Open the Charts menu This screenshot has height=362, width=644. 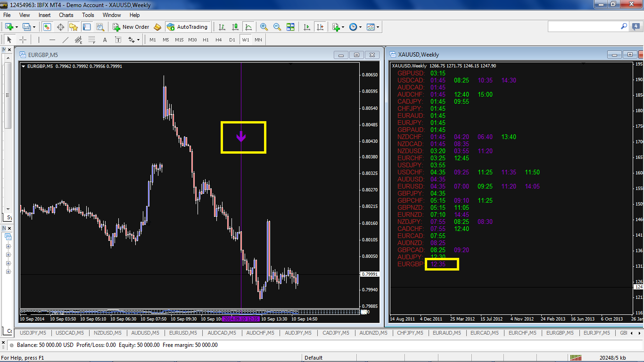point(66,15)
